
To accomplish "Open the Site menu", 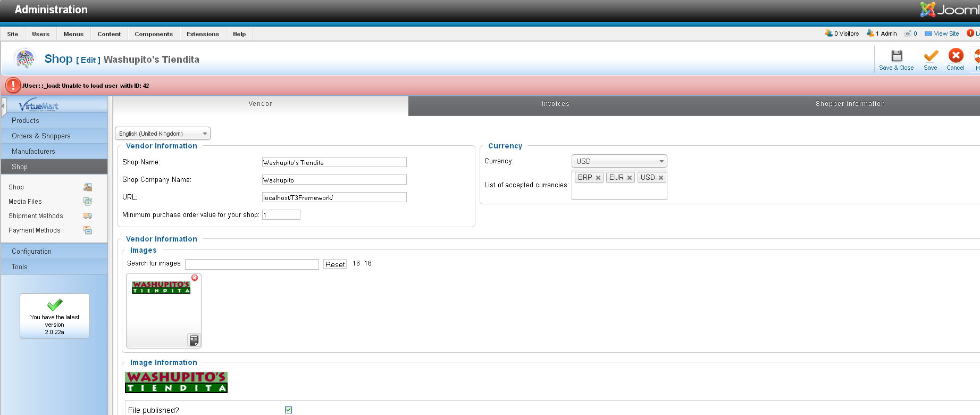I will pyautogui.click(x=13, y=34).
